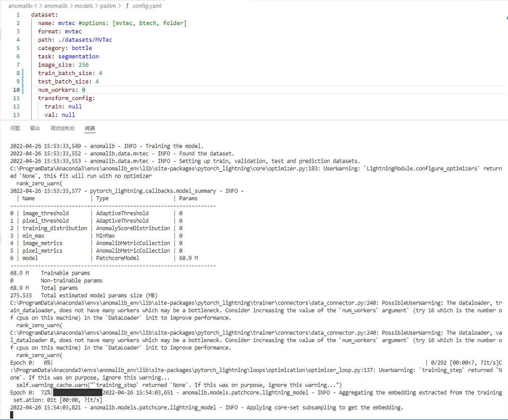Click the null value on the val line
508x420 pixels.
point(68,115)
